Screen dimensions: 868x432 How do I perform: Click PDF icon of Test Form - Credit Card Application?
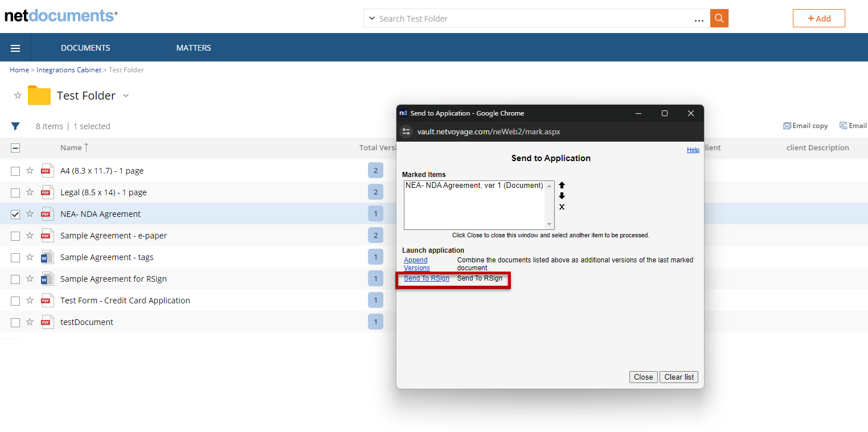click(47, 301)
